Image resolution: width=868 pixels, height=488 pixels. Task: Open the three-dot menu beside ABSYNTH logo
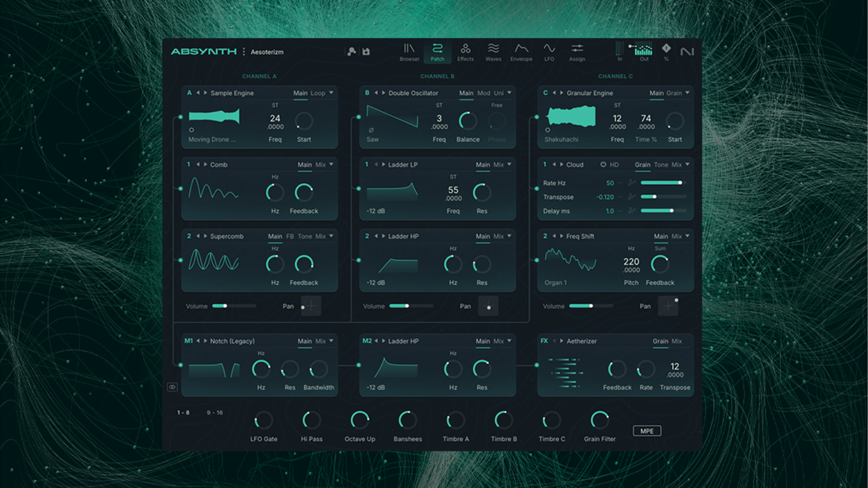click(244, 52)
